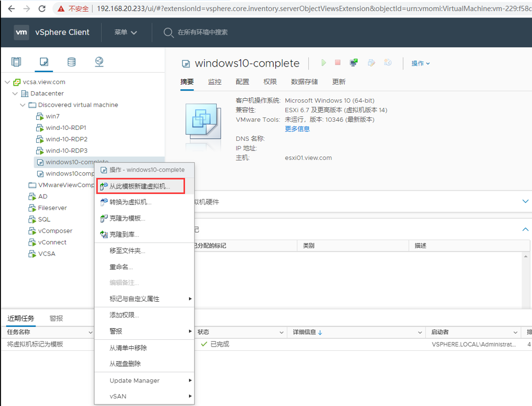Viewport: 532px width, 406px height.
Task: Switch to the 摘要 tab
Action: pos(187,82)
